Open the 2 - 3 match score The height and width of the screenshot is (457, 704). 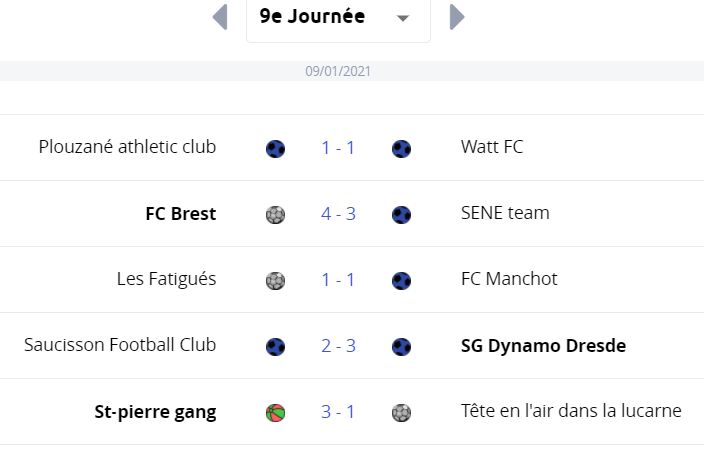point(338,346)
